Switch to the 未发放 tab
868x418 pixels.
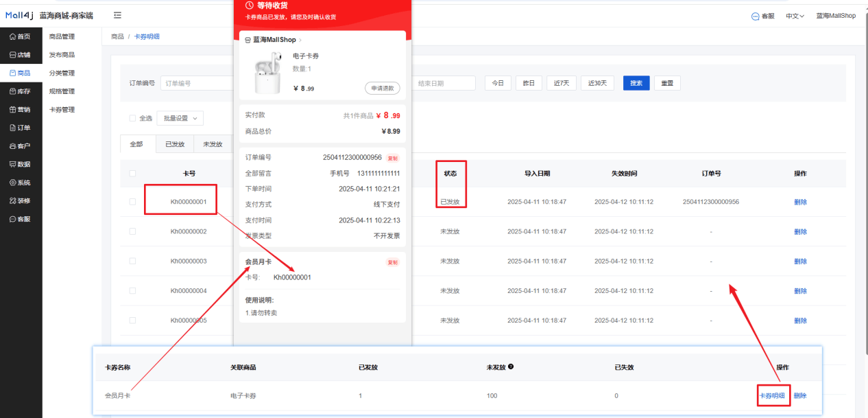(x=213, y=144)
